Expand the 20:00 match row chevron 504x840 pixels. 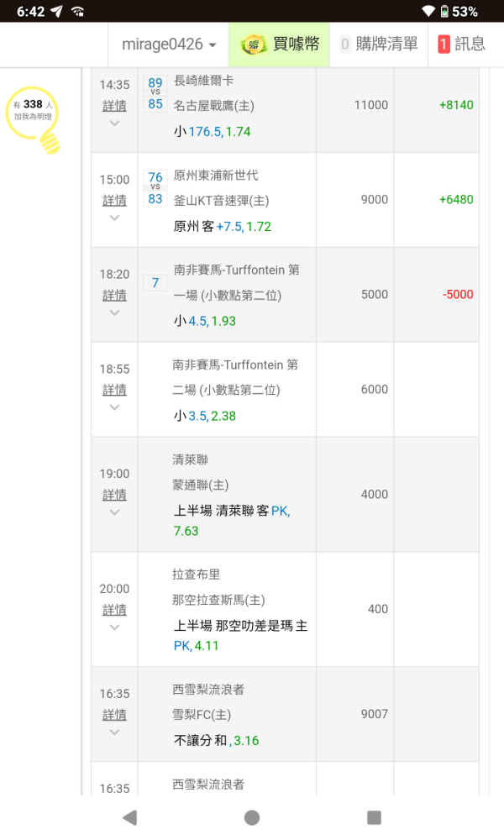coord(114,627)
